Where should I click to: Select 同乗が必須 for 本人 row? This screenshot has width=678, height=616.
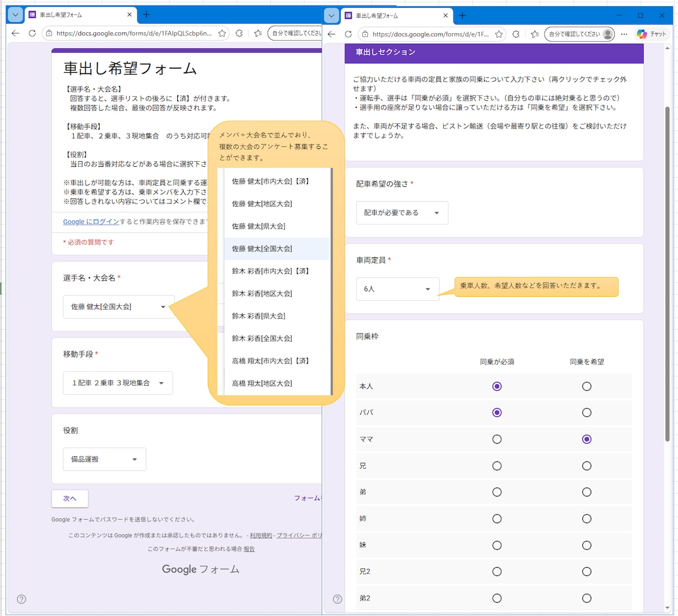pos(497,386)
